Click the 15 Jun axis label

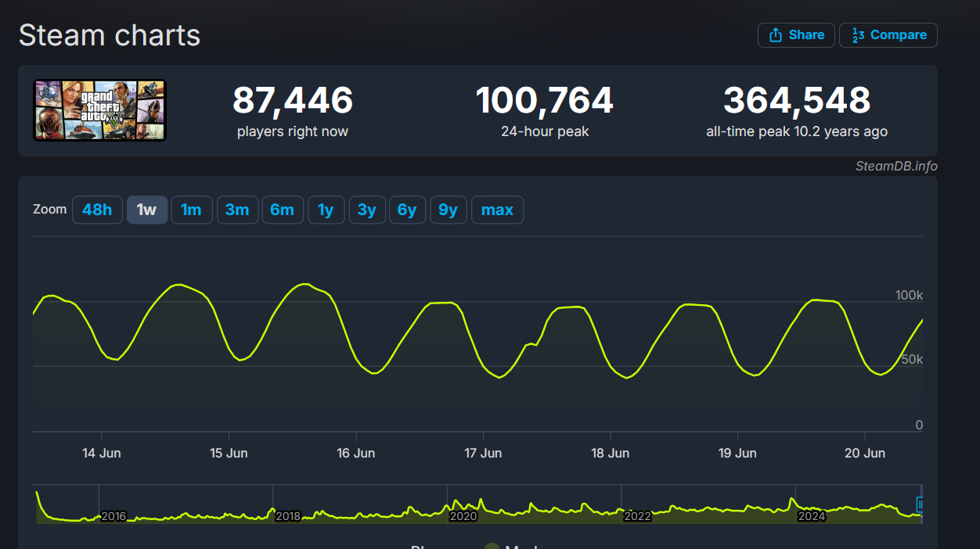coord(229,453)
